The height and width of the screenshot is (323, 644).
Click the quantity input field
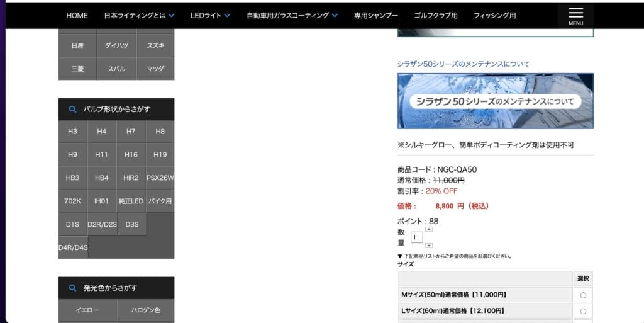pyautogui.click(x=416, y=237)
